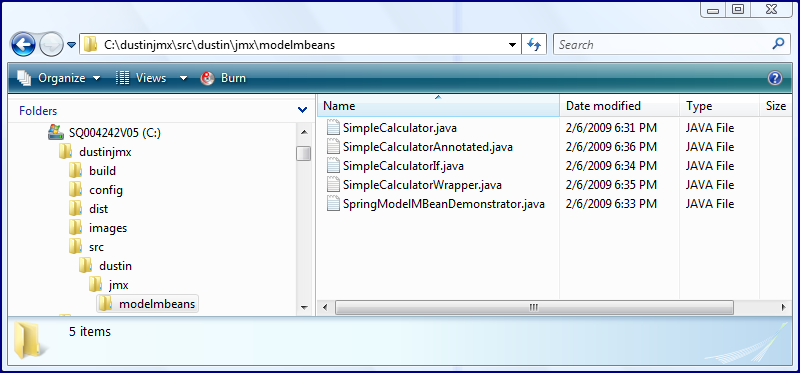800x373 pixels.
Task: Refresh the folder with the refresh button
Action: point(534,45)
